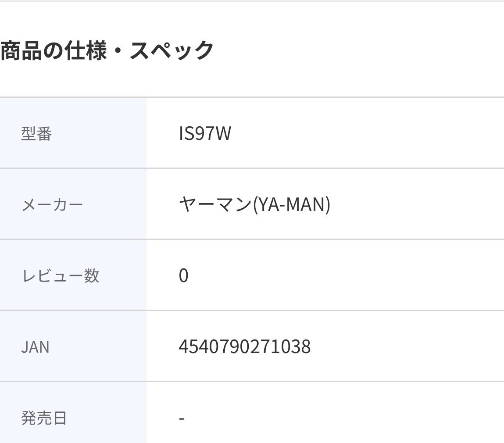Click the review count value 0
The width and height of the screenshot is (504, 443).
coord(183,276)
